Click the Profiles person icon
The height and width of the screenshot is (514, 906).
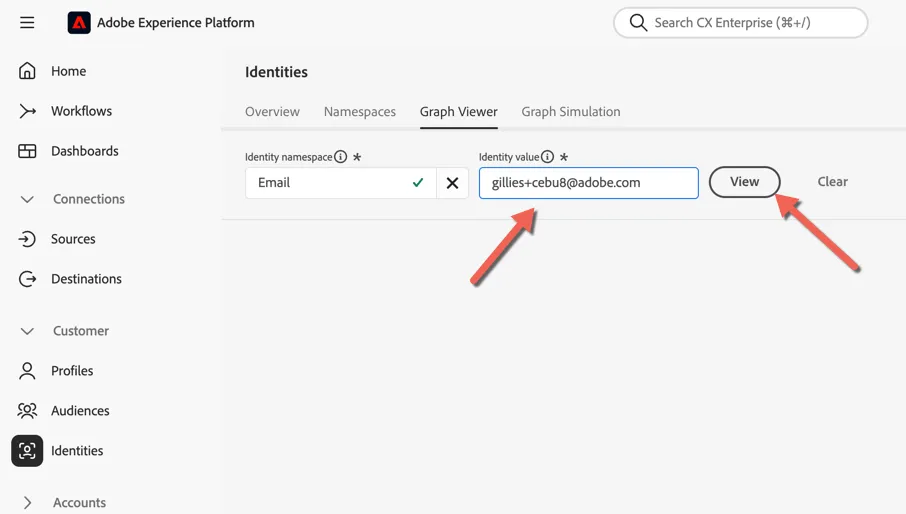click(x=27, y=371)
